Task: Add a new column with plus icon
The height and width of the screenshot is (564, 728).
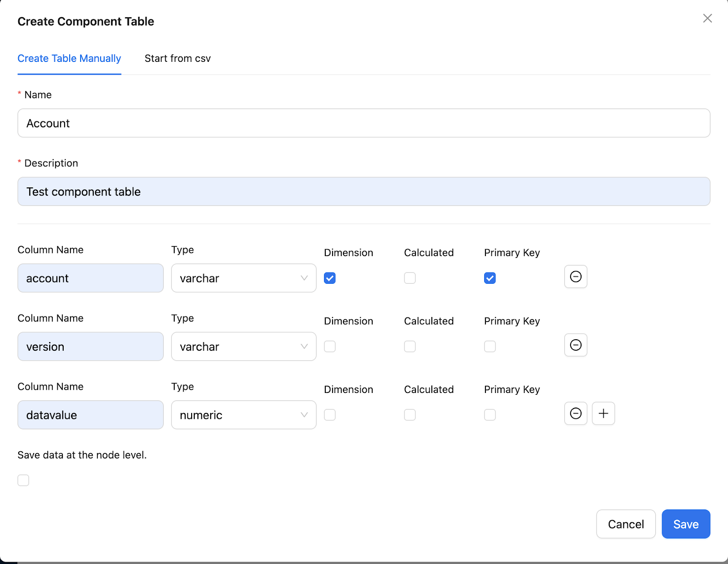Action: (x=603, y=413)
